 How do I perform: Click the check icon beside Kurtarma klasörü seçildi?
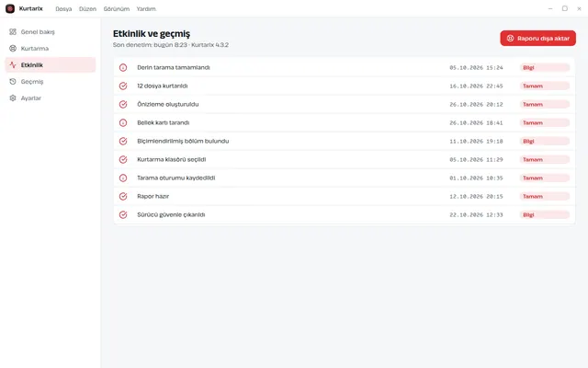coord(123,159)
